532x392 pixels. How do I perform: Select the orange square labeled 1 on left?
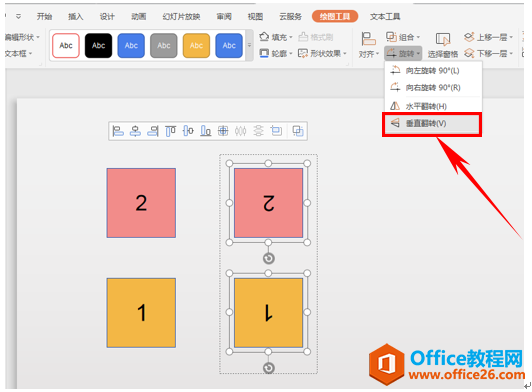141,313
